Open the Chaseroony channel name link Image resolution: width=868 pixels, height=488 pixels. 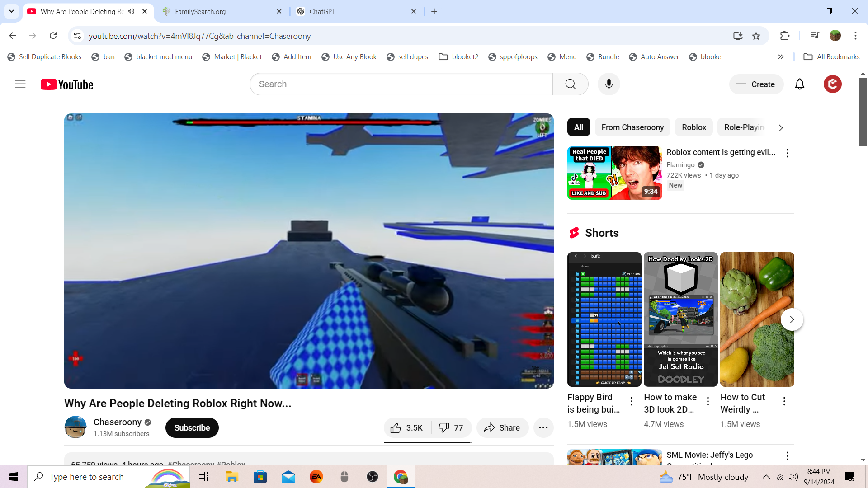click(x=118, y=422)
